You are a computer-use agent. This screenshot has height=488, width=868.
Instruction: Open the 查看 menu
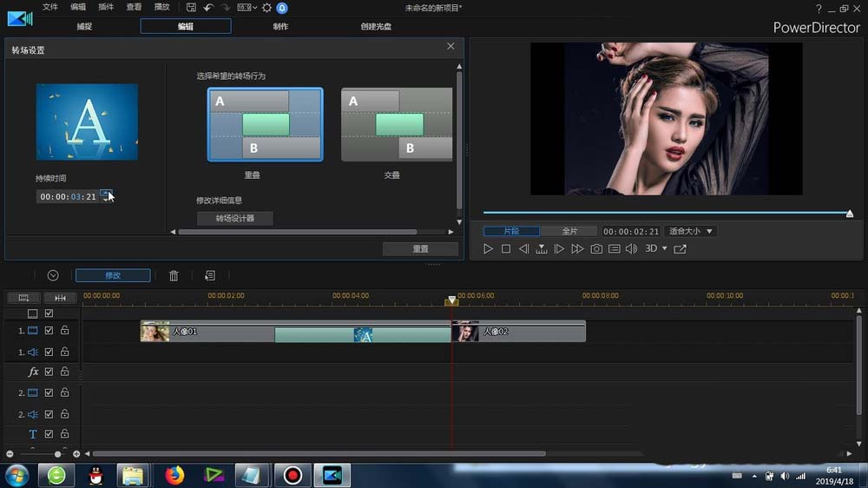pyautogui.click(x=134, y=7)
